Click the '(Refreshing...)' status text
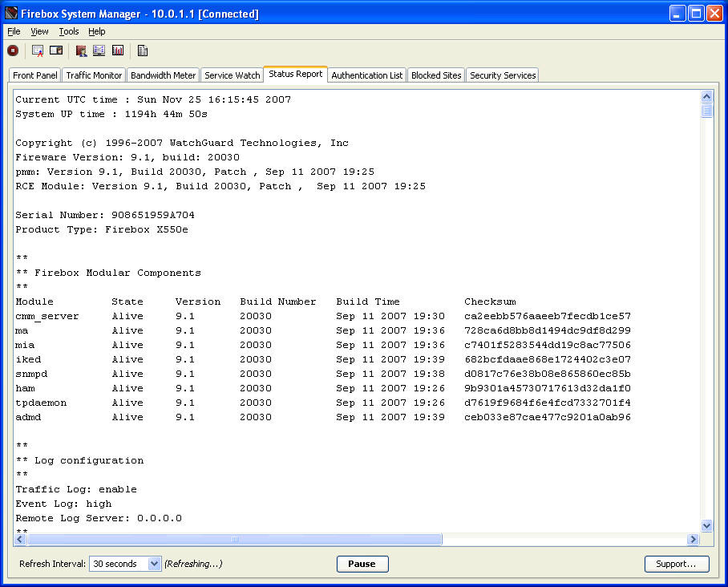The width and height of the screenshot is (728, 587). pyautogui.click(x=193, y=564)
